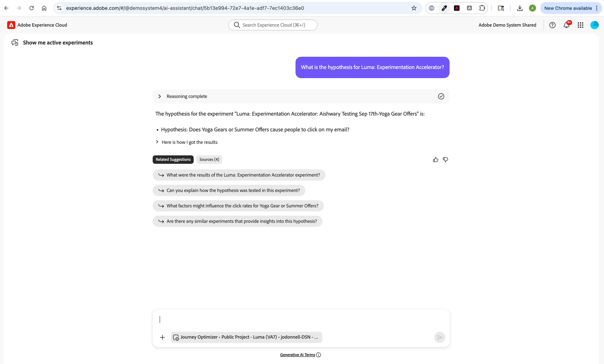Click the plus attach icon in chat box
Screen dimensions: 604x364
pyautogui.click(x=162, y=337)
